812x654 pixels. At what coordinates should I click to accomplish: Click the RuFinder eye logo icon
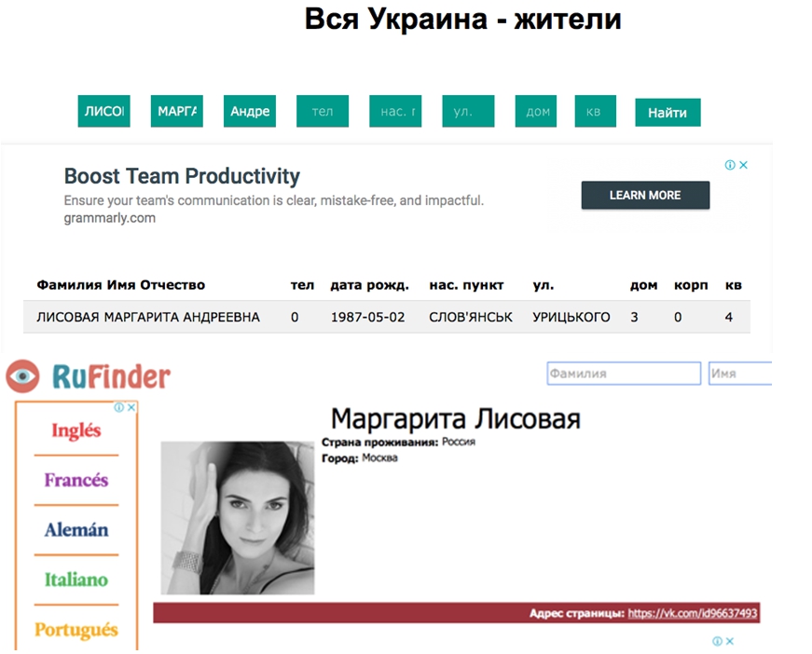[22, 375]
